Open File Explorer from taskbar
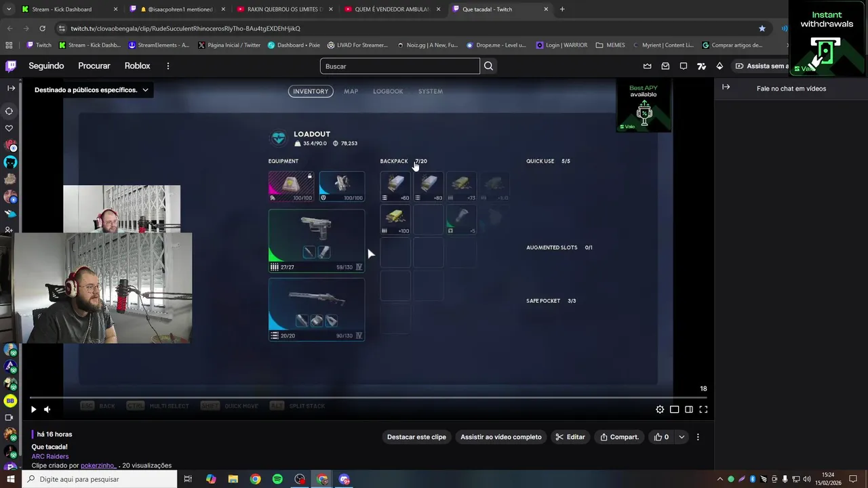 point(233,479)
